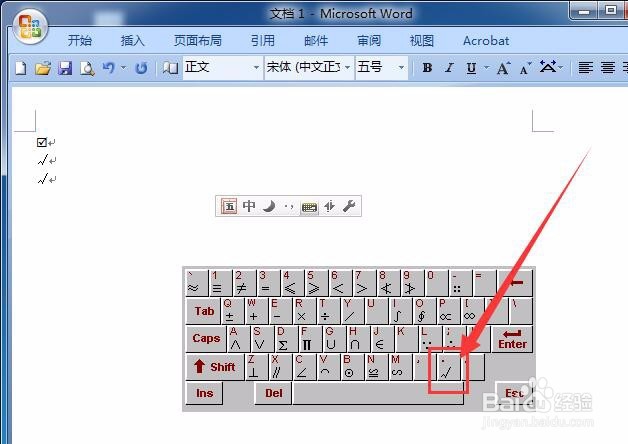Open IME settings wrench icon
This screenshot has height=444, width=628.
coord(349,206)
